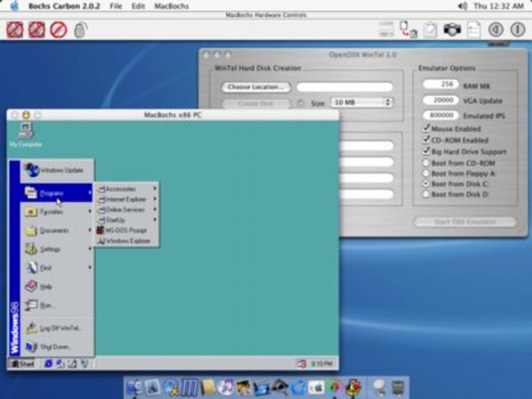532x399 pixels.
Task: Open iMovie clapperboard icon in the Dock
Action: [x=262, y=387]
